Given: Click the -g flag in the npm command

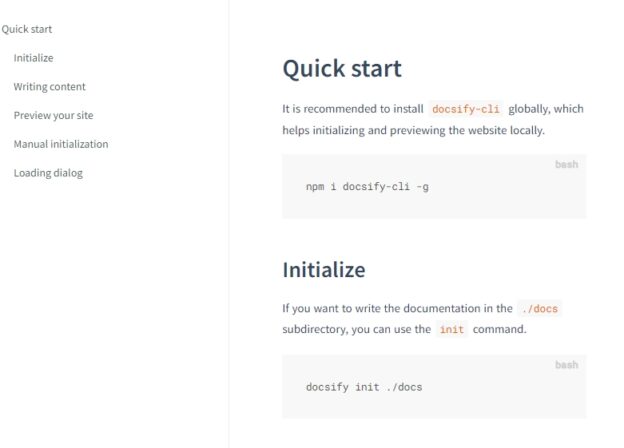Looking at the screenshot, I should [423, 187].
